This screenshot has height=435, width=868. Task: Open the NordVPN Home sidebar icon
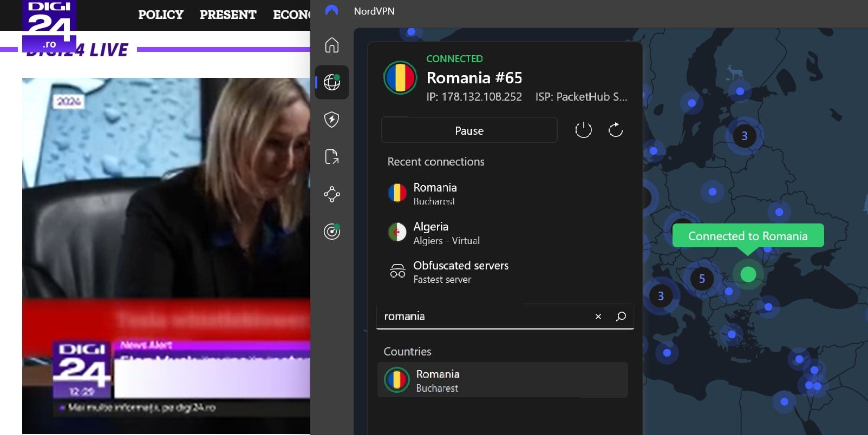tap(332, 45)
